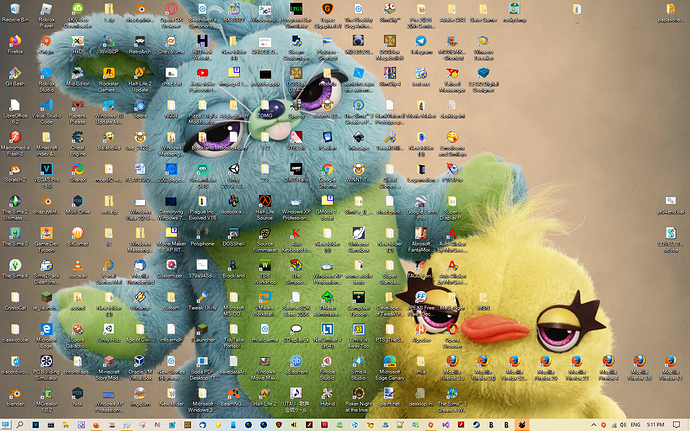
Task: Open the Origin desktop shortcut
Action: pyautogui.click(x=46, y=45)
